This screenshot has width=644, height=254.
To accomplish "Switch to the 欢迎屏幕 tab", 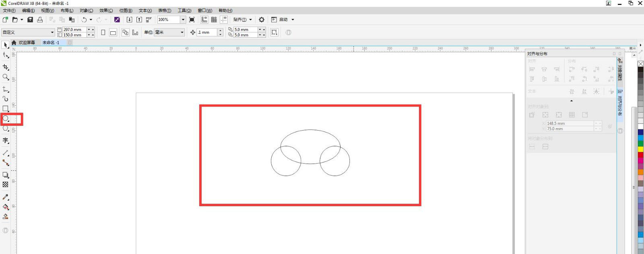I will pyautogui.click(x=27, y=43).
